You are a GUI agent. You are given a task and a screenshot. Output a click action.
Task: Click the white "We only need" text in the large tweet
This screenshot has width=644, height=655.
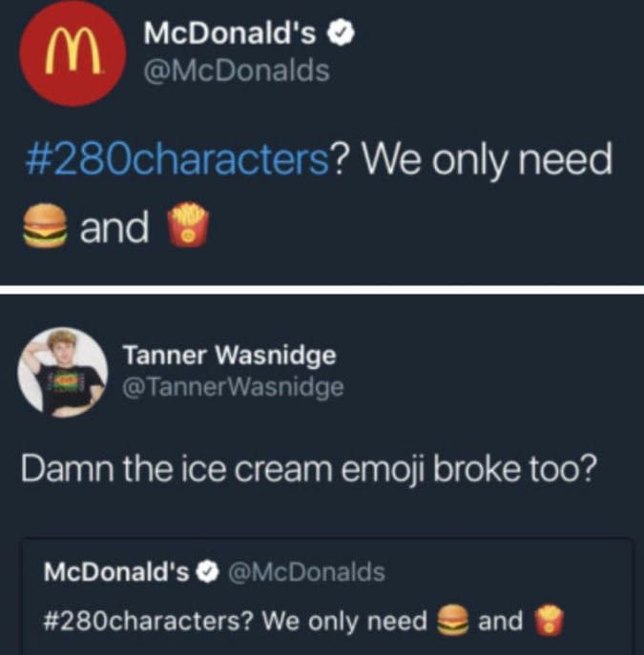point(487,159)
